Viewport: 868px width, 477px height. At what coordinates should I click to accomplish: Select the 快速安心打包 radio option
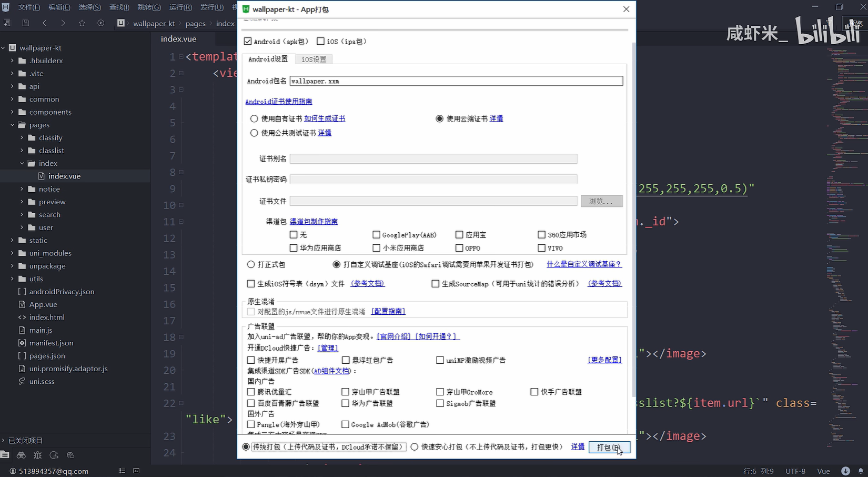pos(415,446)
